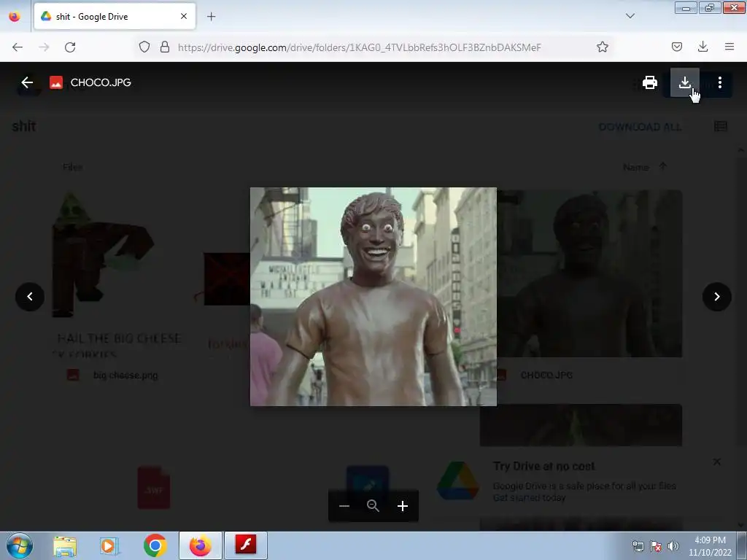Open Adobe Flash on the taskbar
Image resolution: width=747 pixels, height=560 pixels.
click(246, 545)
